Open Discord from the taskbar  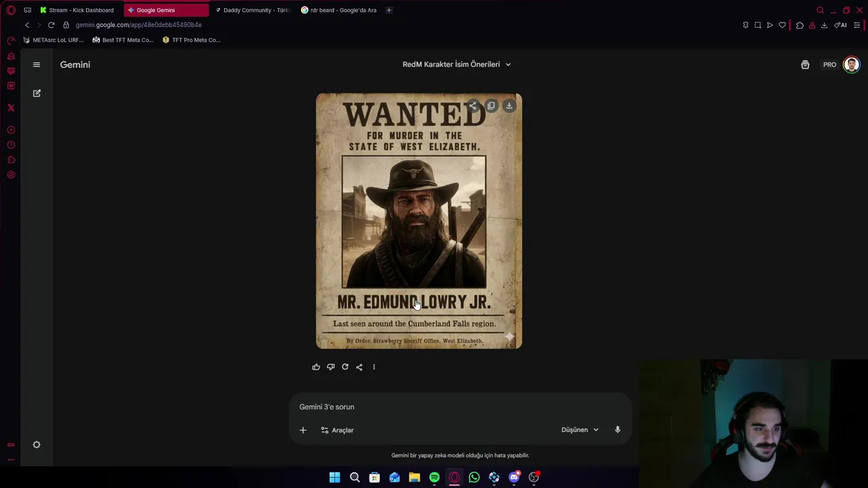tap(514, 478)
